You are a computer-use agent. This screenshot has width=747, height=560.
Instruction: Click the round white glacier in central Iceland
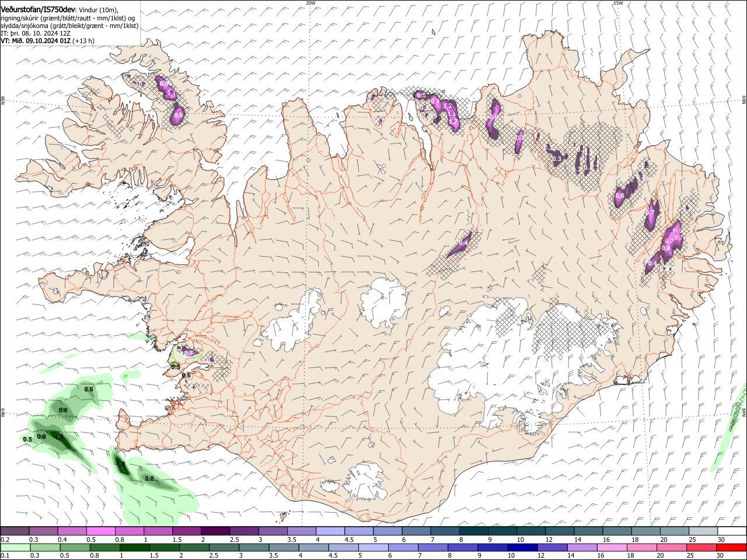[x=383, y=302]
